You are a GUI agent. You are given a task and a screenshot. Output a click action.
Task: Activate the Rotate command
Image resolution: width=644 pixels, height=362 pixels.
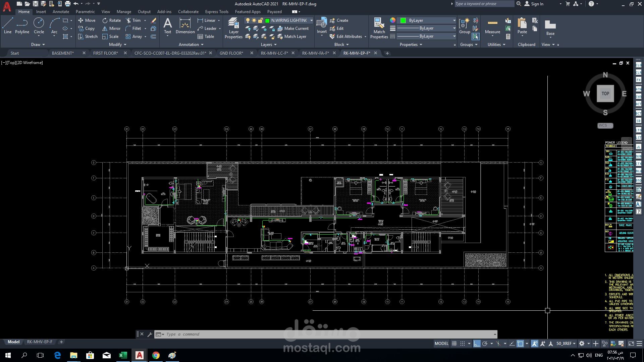(112, 20)
